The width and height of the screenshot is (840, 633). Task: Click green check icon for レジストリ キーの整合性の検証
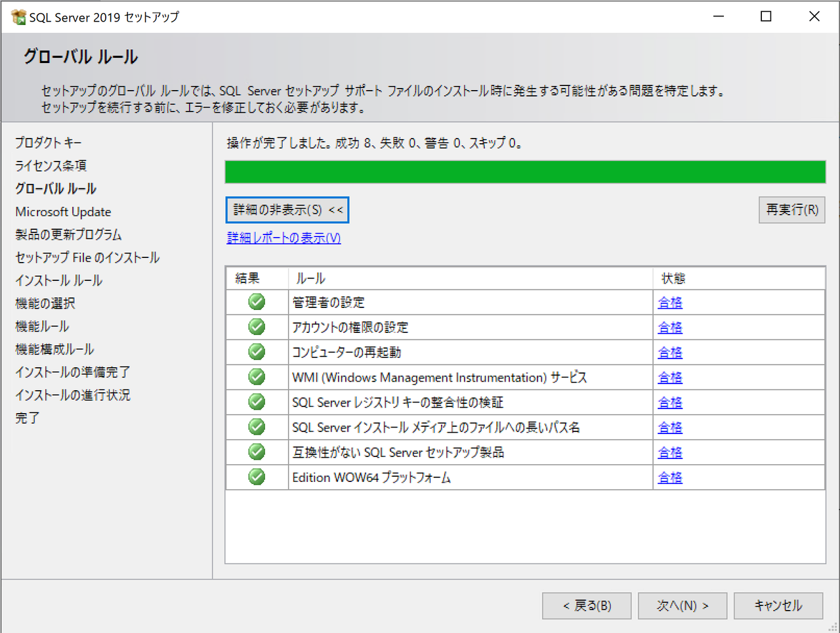(x=257, y=402)
